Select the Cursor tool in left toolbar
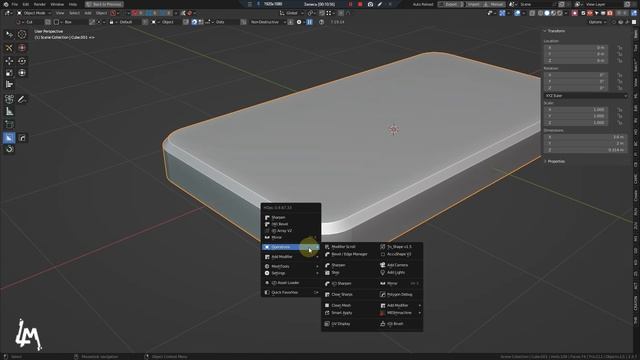Viewport: 640px width, 360px height. (x=22, y=35)
